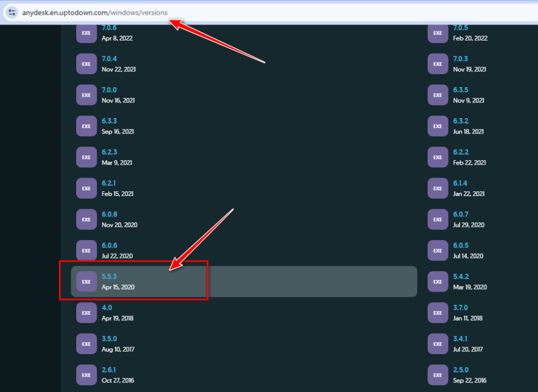This screenshot has width=538, height=392.
Task: Open version 7.0.0 from Nov 16, 2021
Action: tap(109, 90)
